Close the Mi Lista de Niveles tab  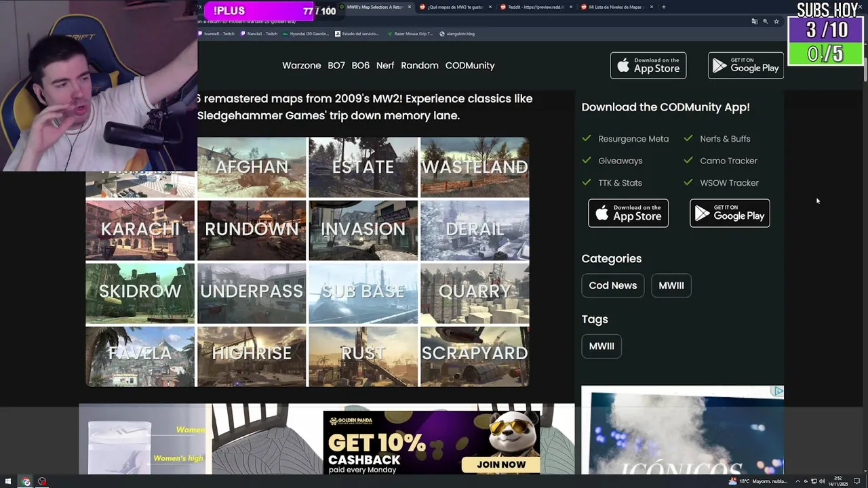pos(652,7)
